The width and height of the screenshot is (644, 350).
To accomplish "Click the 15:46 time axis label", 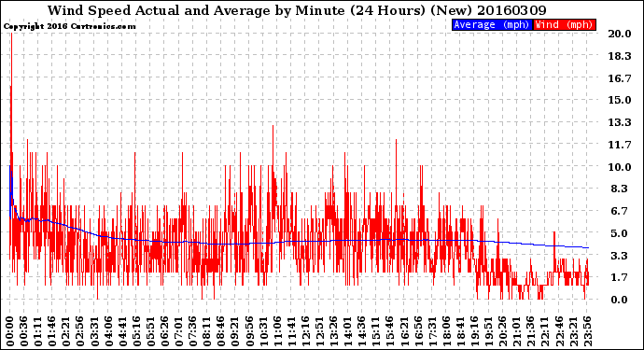I will [x=389, y=331].
